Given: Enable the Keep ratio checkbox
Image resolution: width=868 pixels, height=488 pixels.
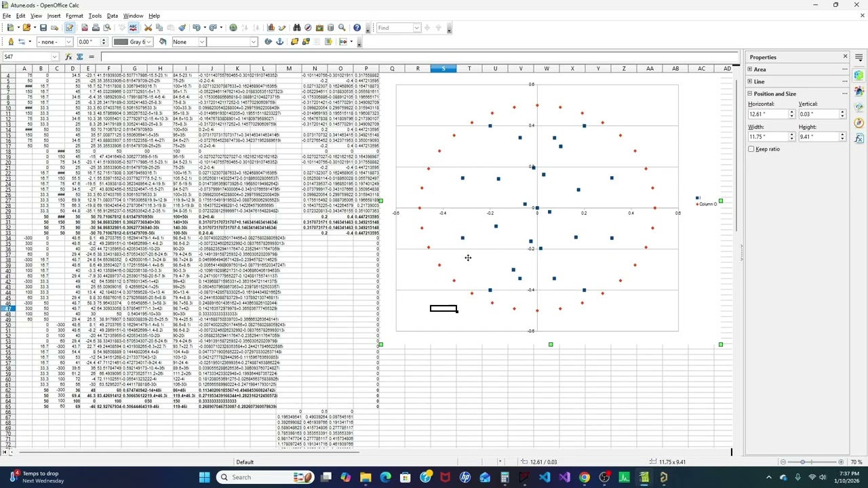Looking at the screenshot, I should pyautogui.click(x=751, y=149).
